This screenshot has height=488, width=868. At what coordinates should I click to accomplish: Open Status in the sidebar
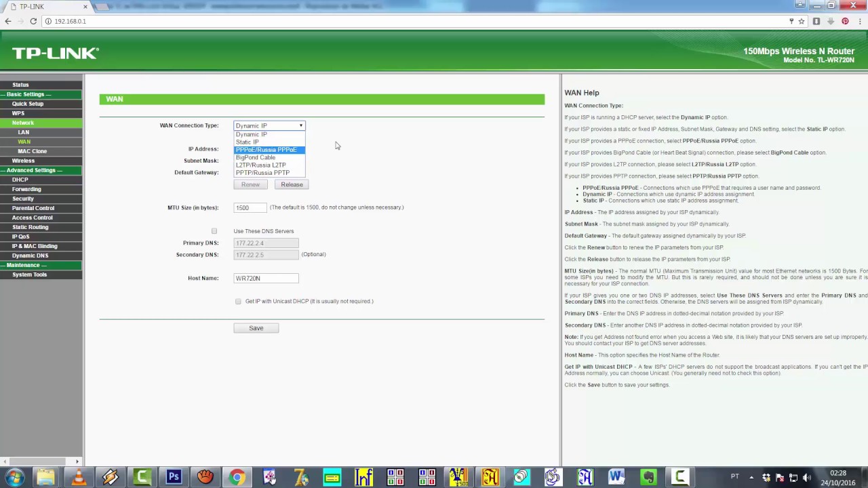tap(20, 85)
